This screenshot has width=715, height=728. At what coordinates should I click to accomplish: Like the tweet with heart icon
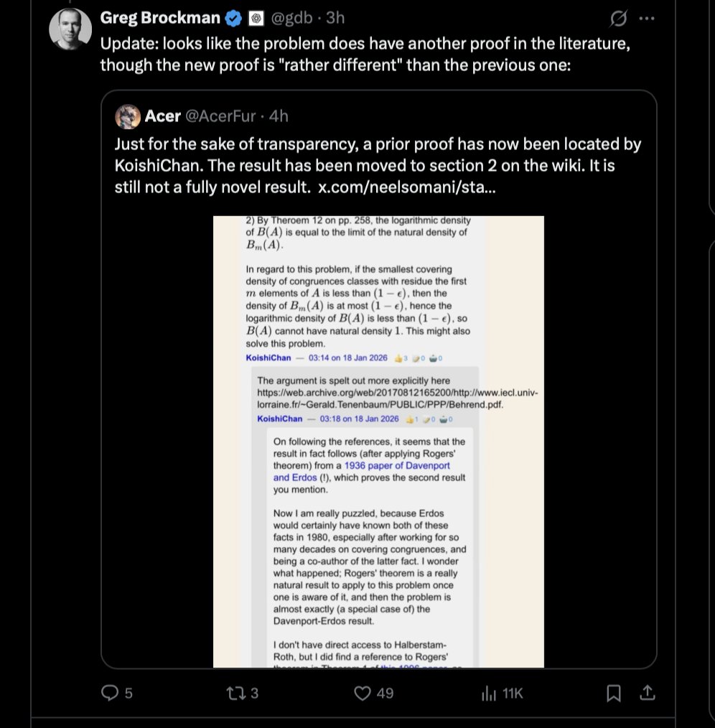(x=363, y=693)
